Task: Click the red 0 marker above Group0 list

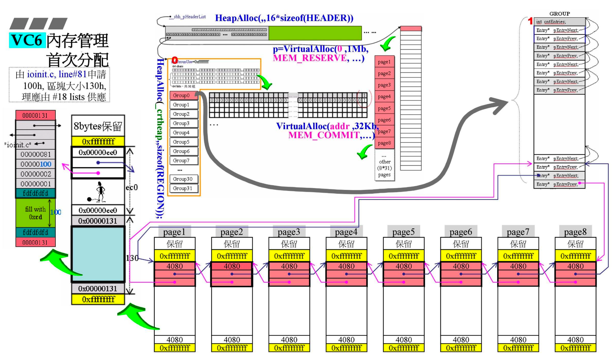Action: point(174,60)
